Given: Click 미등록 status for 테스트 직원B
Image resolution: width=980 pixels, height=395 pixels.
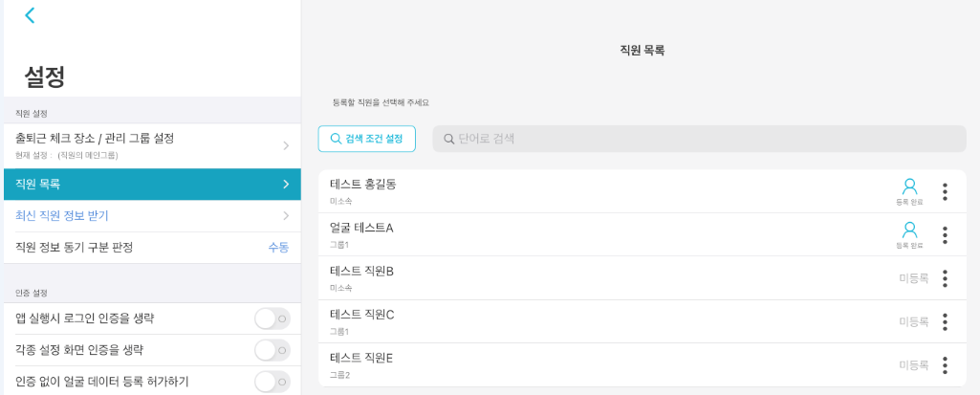Looking at the screenshot, I should coord(913,278).
